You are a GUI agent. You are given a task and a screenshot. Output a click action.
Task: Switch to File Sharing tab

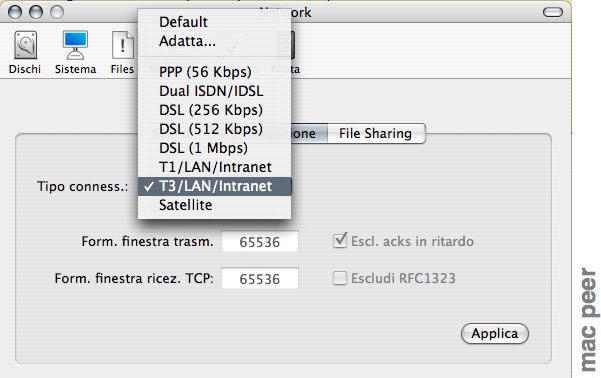click(x=376, y=133)
